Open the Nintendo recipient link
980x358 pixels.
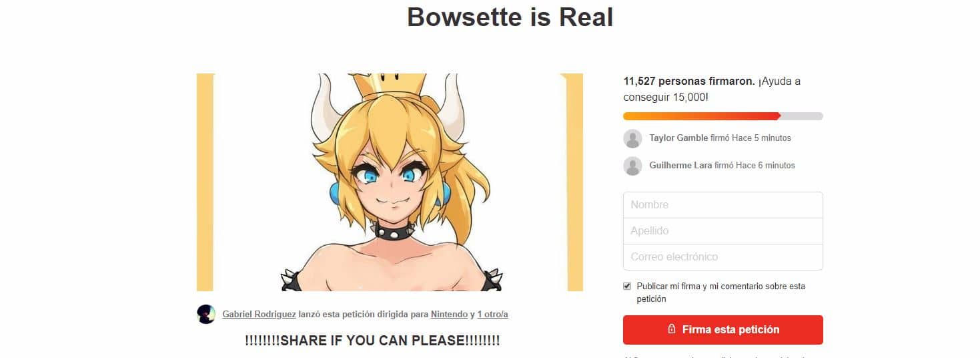pyautogui.click(x=449, y=314)
